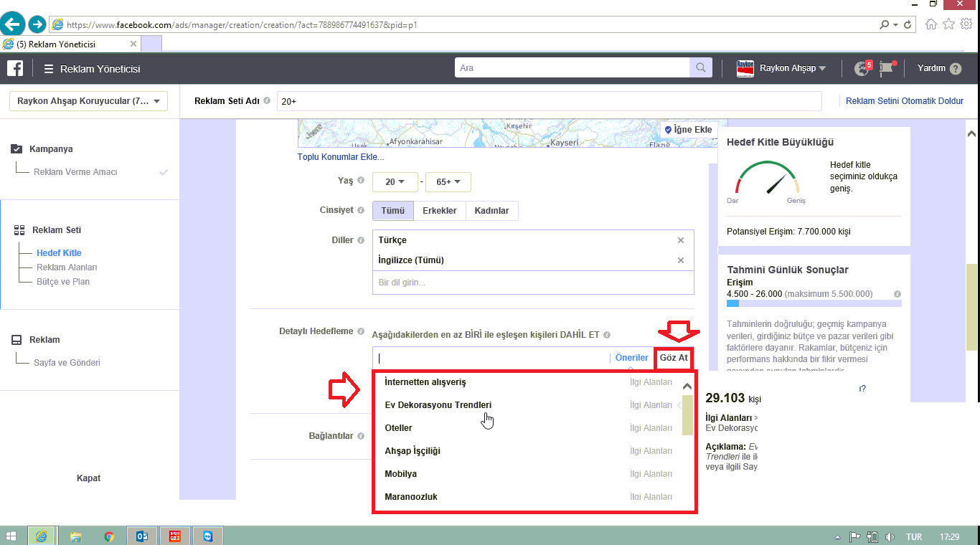Remove İngilizce (Tümü) with its X

click(681, 260)
